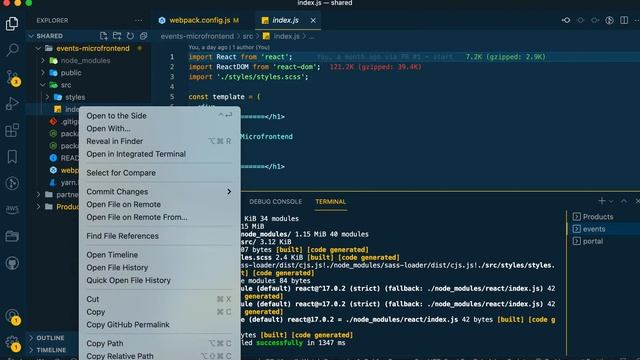Choose Open in Integrated Terminal

click(159, 154)
